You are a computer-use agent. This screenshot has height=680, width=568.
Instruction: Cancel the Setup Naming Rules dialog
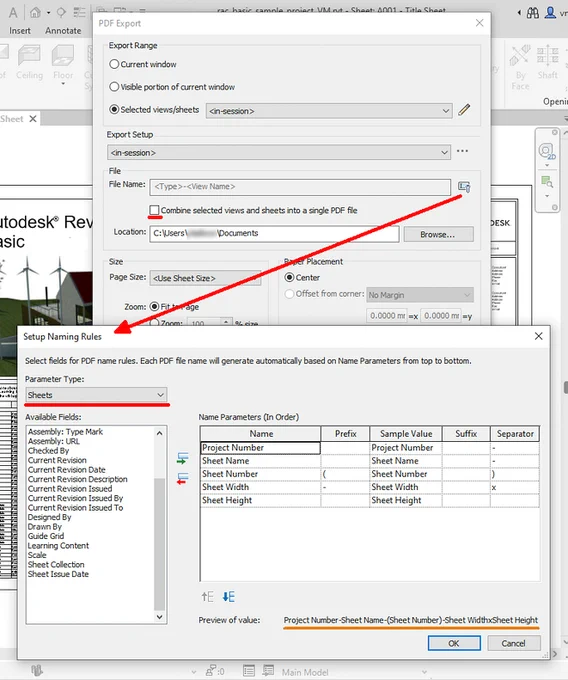pos(514,643)
